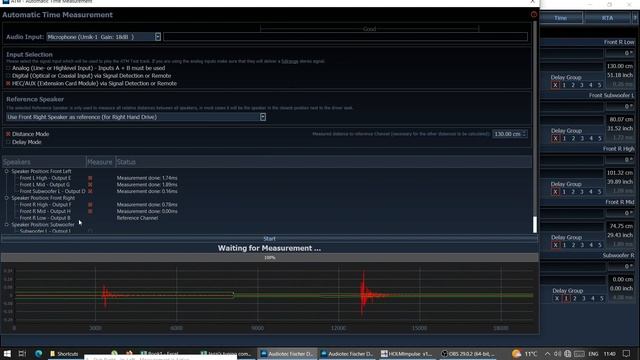The width and height of the screenshot is (640, 360).
Task: Click the orange info icon beside the title
Action: point(533,15)
